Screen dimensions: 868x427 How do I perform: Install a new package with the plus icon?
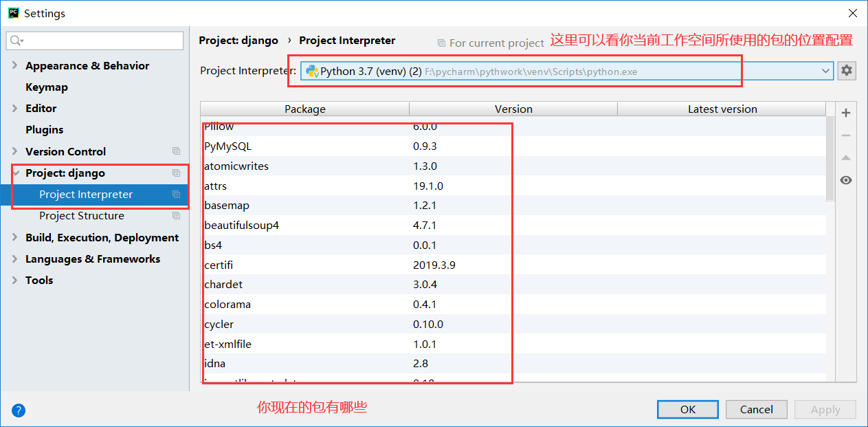[x=846, y=113]
